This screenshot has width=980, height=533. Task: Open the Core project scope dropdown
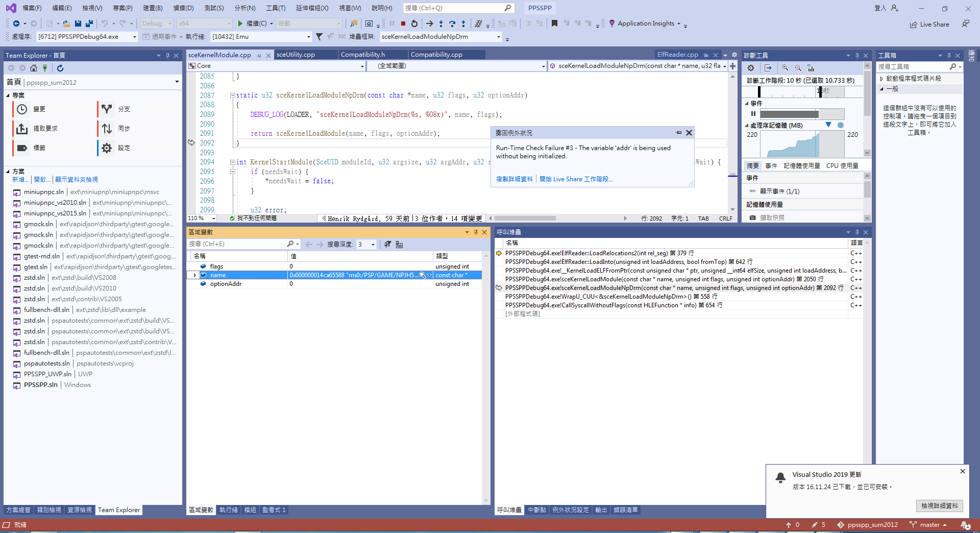point(276,66)
